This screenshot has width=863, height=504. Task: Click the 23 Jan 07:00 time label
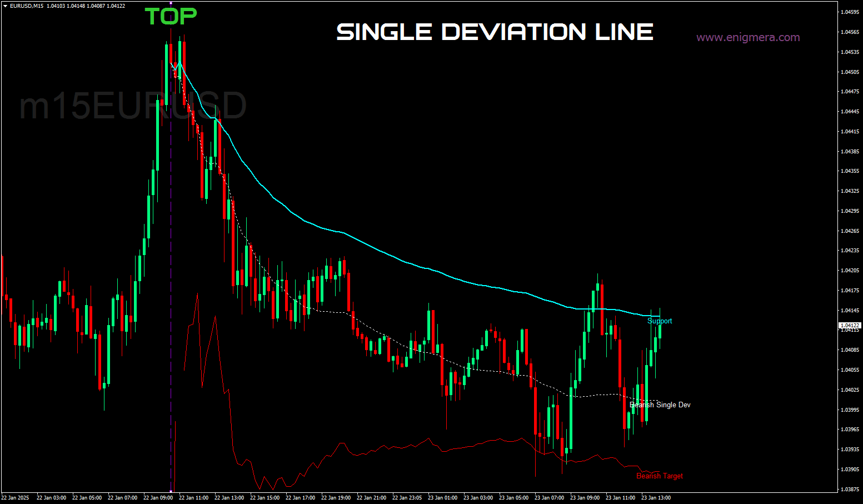[x=549, y=498]
